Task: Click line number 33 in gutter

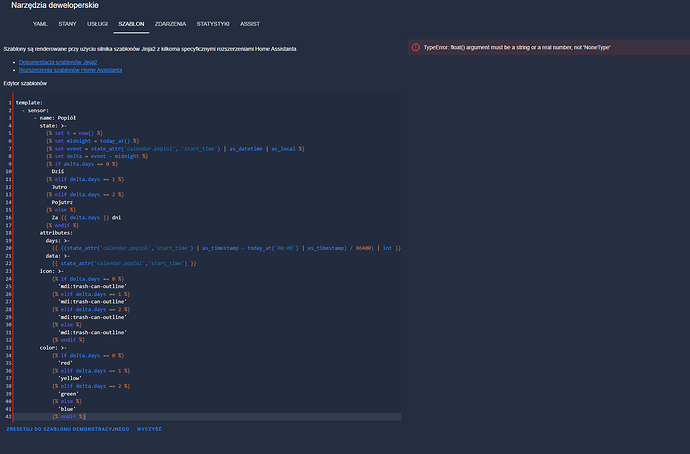Action: [8, 348]
